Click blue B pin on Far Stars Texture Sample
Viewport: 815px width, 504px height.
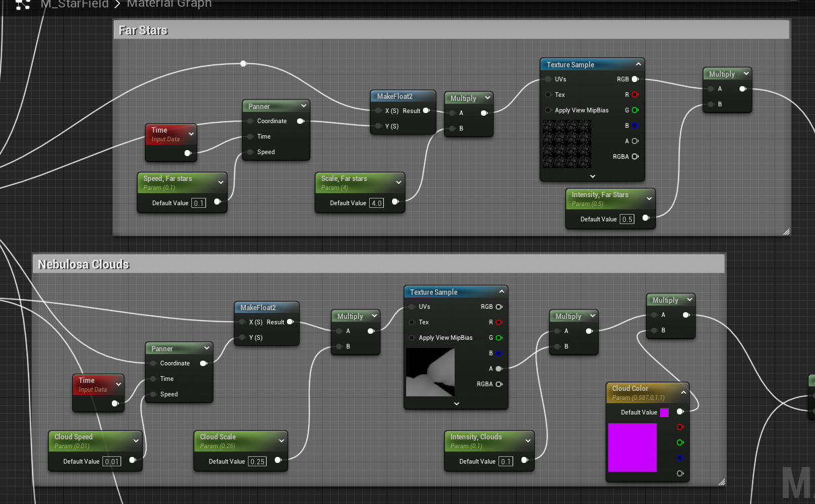(x=634, y=126)
